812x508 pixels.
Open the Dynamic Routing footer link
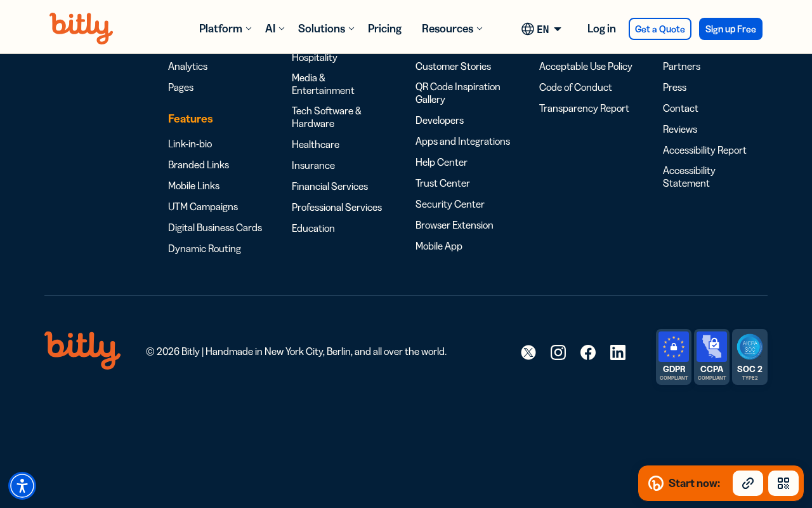(204, 249)
